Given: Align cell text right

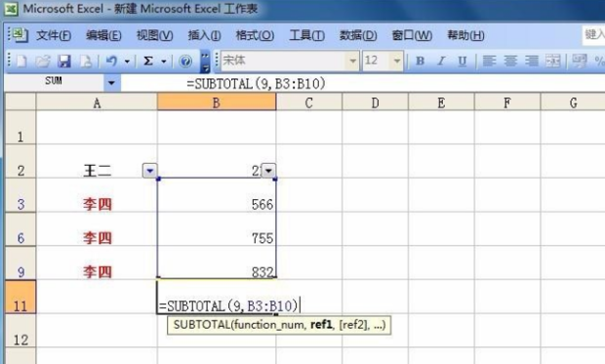Looking at the screenshot, I should (532, 61).
